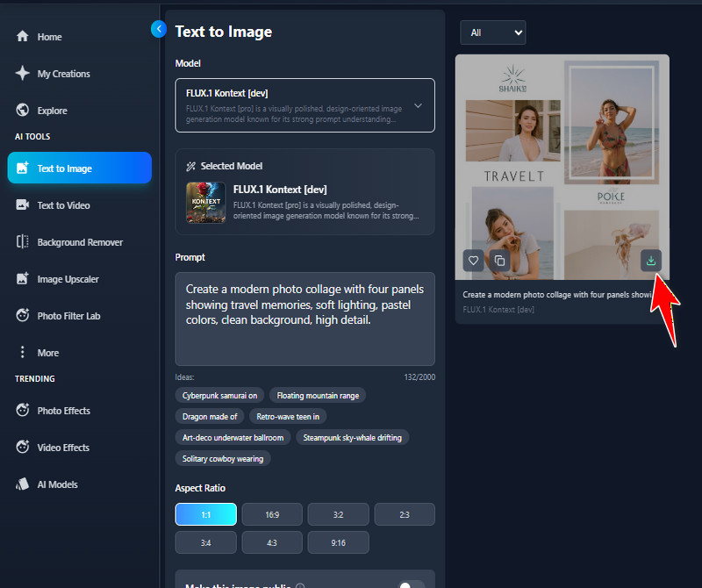The image size is (702, 588).
Task: Click the Photo Effects icon
Action: click(x=23, y=410)
